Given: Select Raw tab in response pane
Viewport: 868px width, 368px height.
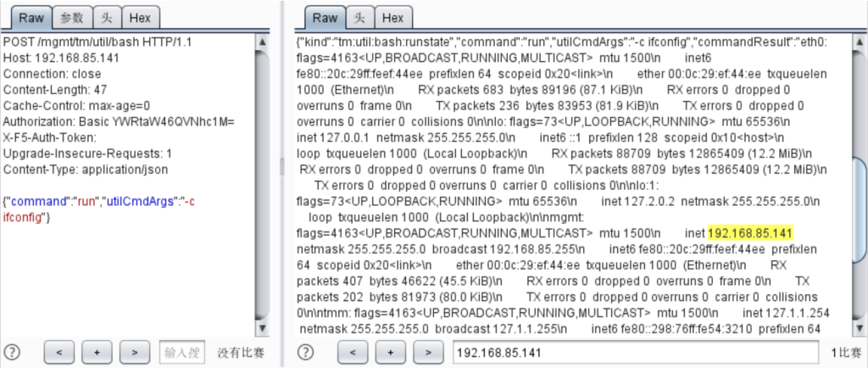Looking at the screenshot, I should click(x=325, y=18).
